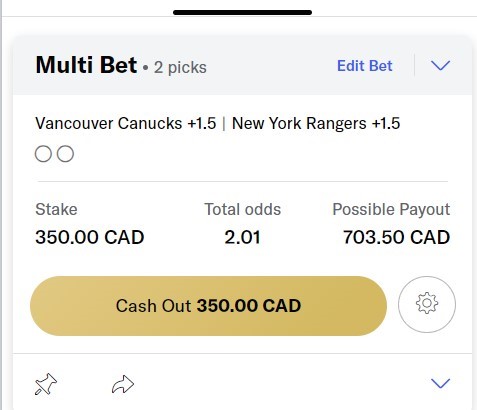Click first pick status circle
Viewport: 477px width, 410px height.
43,154
